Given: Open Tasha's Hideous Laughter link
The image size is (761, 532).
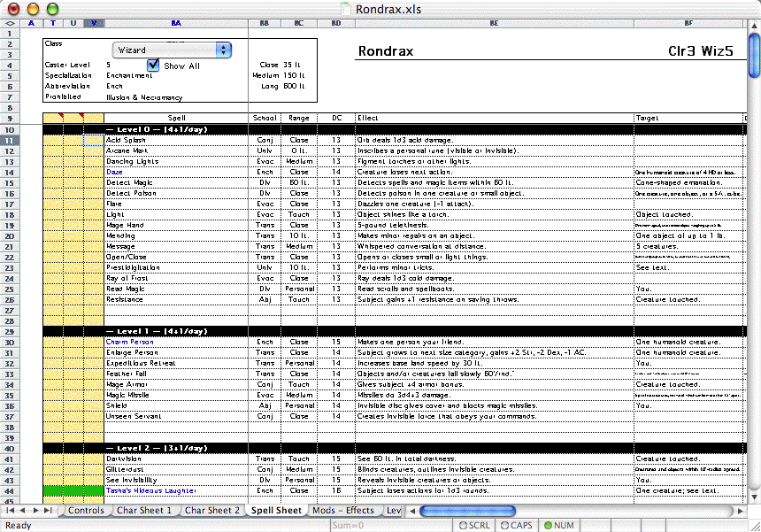Looking at the screenshot, I should pyautogui.click(x=151, y=490).
